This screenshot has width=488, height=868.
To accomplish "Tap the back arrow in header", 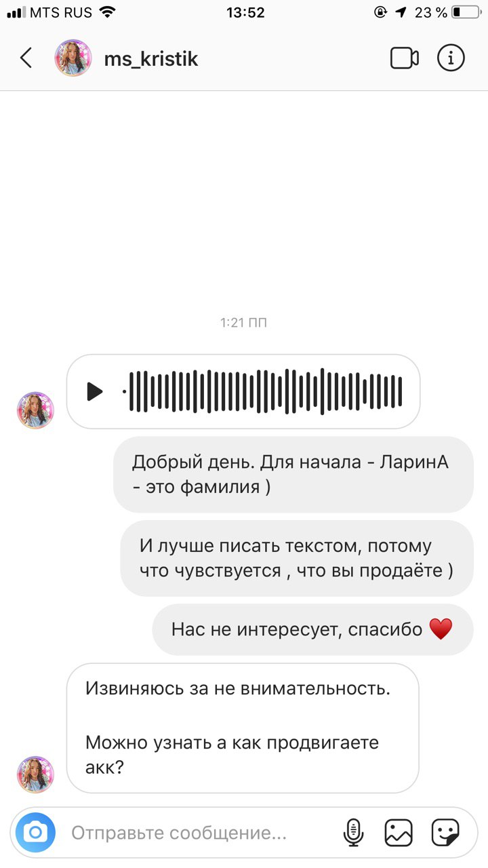I will 26,58.
